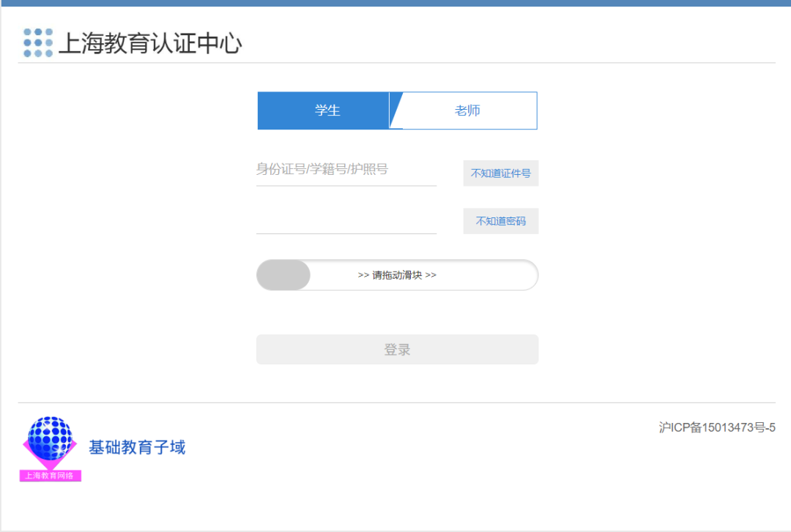Switch to the 老师 login tab
Image resolution: width=791 pixels, height=532 pixels.
tap(467, 110)
